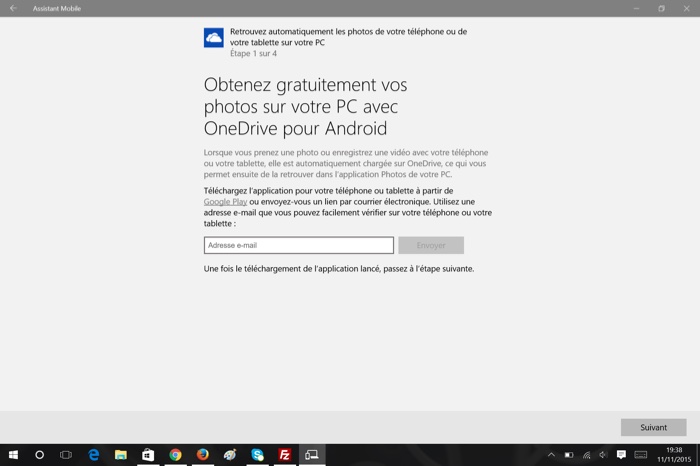This screenshot has width=700, height=466.
Task: Focus the Adresse e-mail input field
Action: (x=299, y=245)
